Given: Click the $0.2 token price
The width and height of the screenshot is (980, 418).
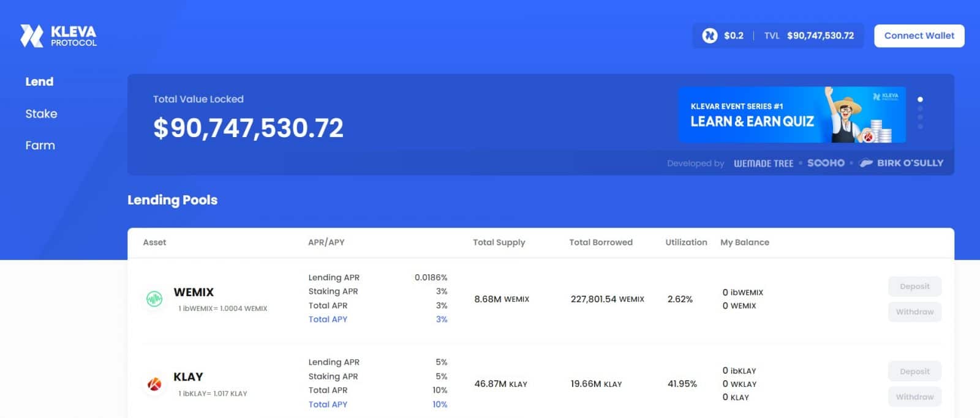Looking at the screenshot, I should point(734,35).
